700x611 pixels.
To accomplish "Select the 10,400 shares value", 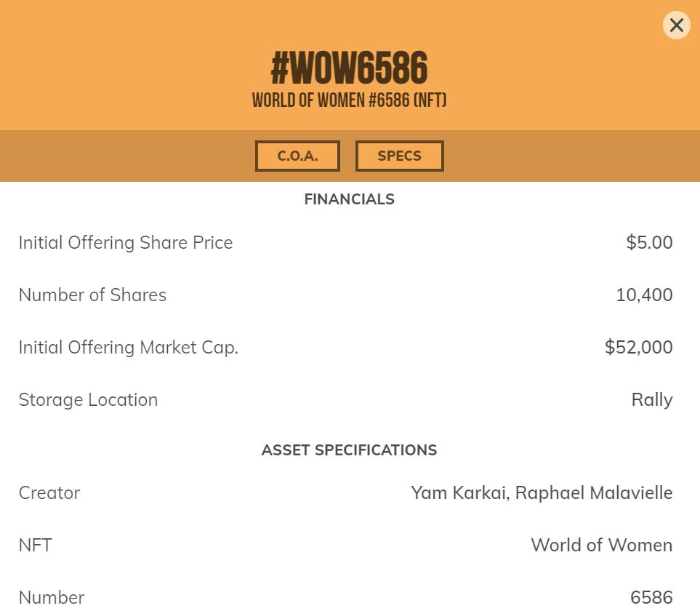I will click(x=644, y=295).
